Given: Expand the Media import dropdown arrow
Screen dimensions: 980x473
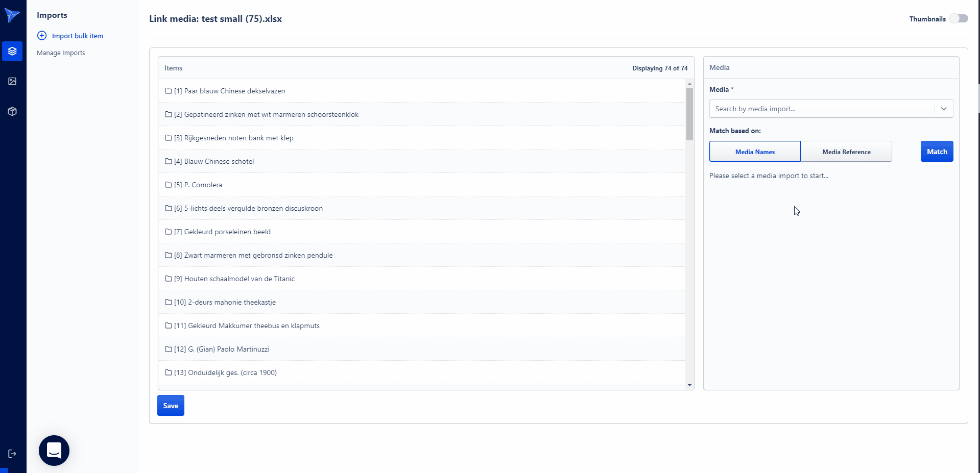Looking at the screenshot, I should [x=944, y=109].
